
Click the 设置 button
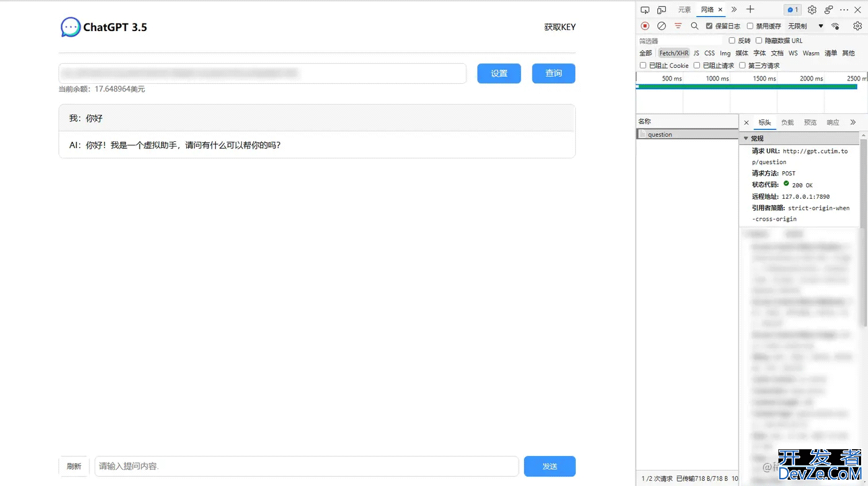(499, 74)
